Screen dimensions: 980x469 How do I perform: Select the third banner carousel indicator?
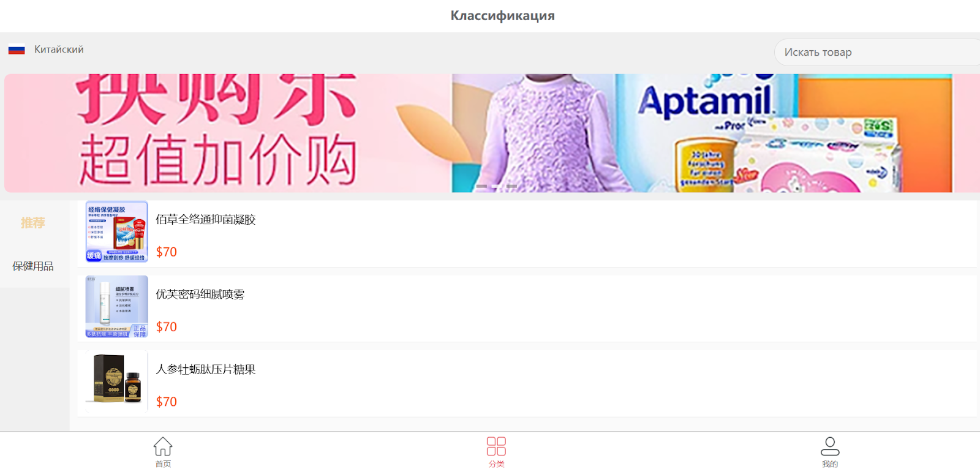point(512,186)
